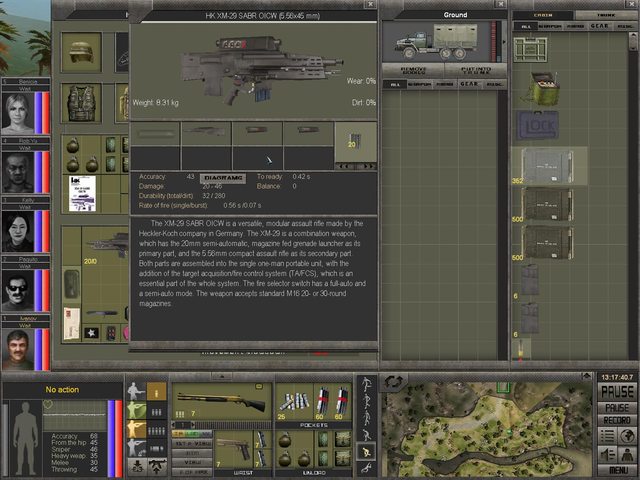Screen dimensions: 640x480
Task: Click the drop weapon down-arrow icon
Action: click(x=137, y=467)
